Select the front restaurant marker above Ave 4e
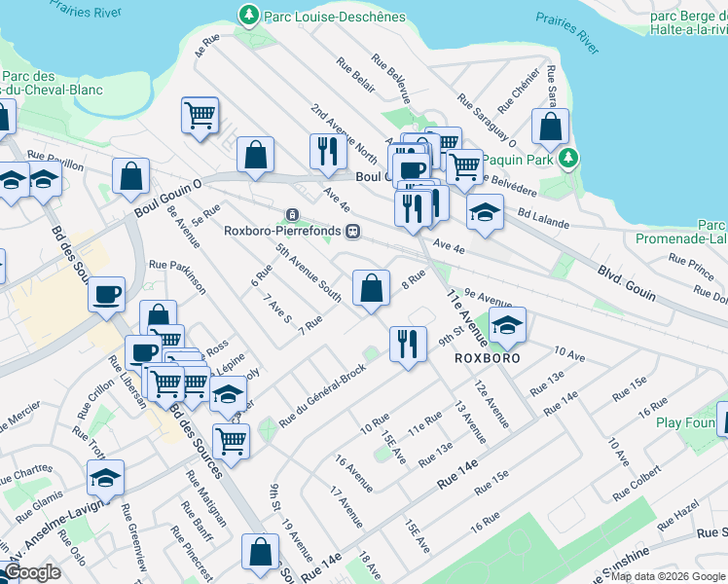 (x=413, y=210)
